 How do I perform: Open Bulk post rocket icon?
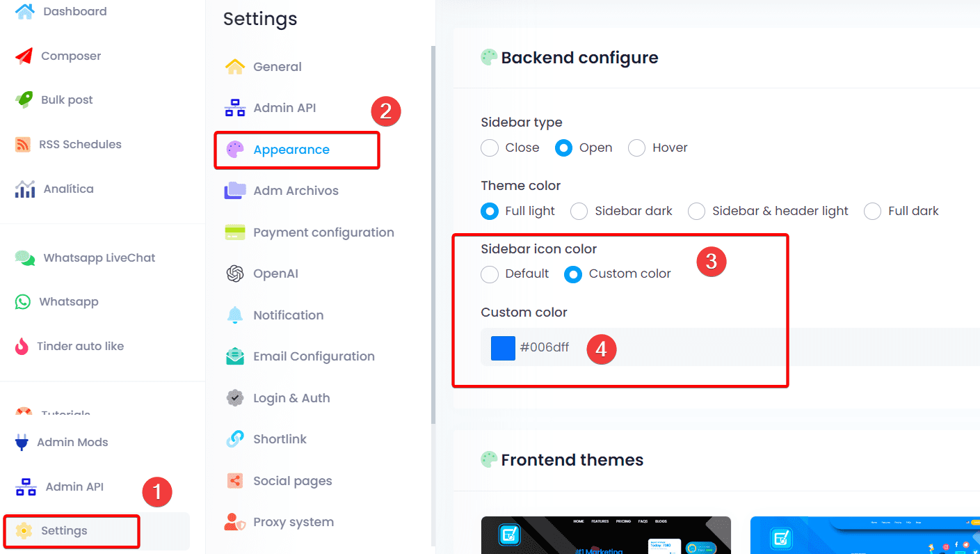[24, 100]
